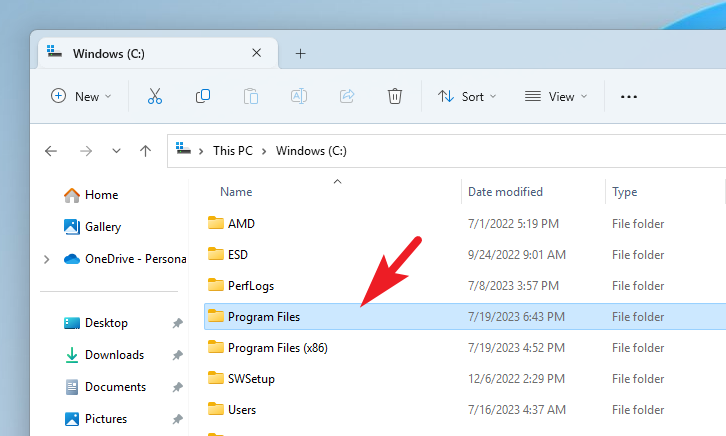Open the See more three-dots menu
726x436 pixels.
[x=629, y=97]
